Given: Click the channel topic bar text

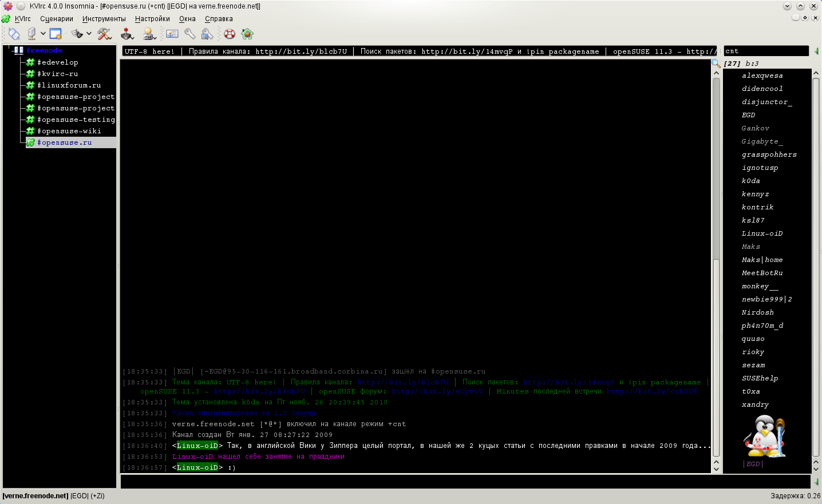Looking at the screenshot, I should click(420, 51).
